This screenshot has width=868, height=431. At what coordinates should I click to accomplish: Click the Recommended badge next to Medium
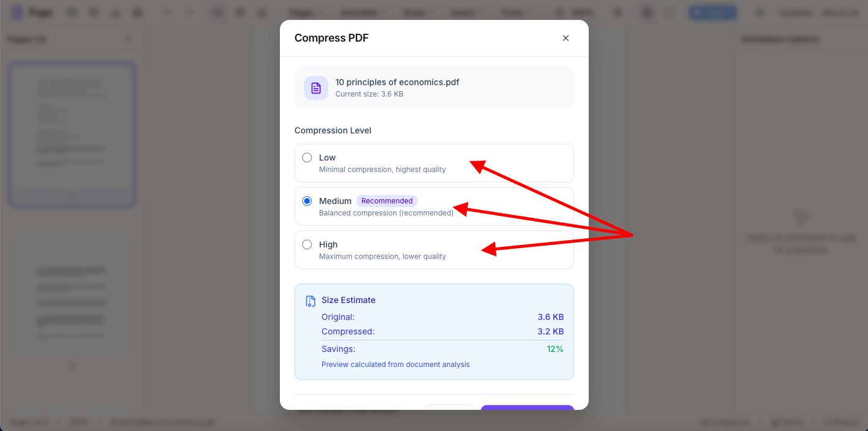pyautogui.click(x=387, y=201)
